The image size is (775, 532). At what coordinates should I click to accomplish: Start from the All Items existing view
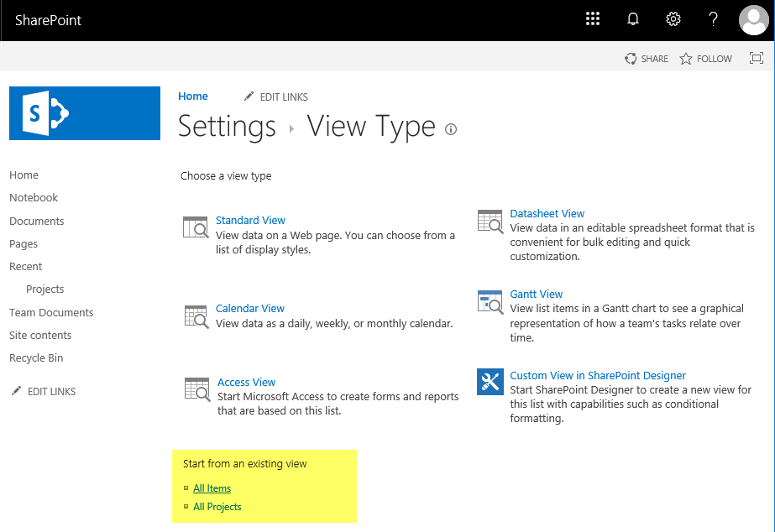point(212,488)
